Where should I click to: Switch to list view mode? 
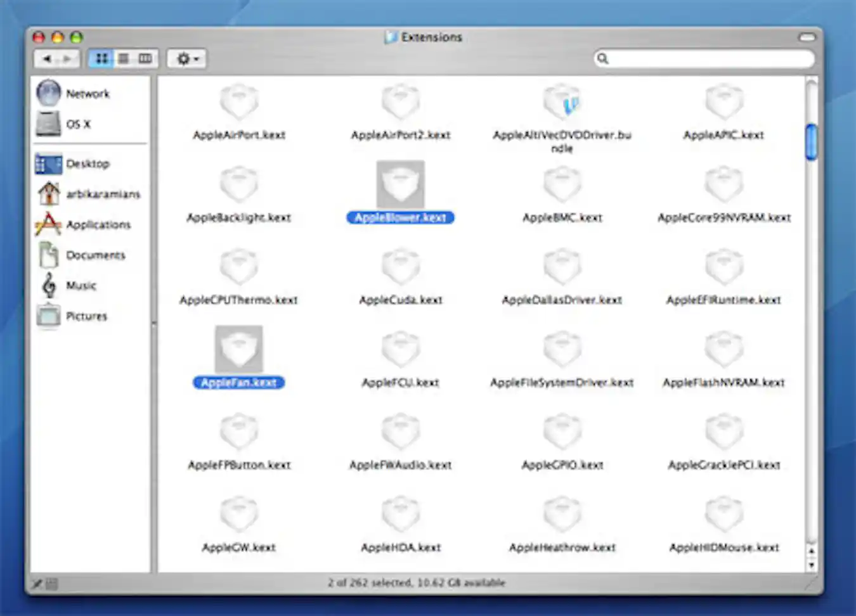coord(123,58)
